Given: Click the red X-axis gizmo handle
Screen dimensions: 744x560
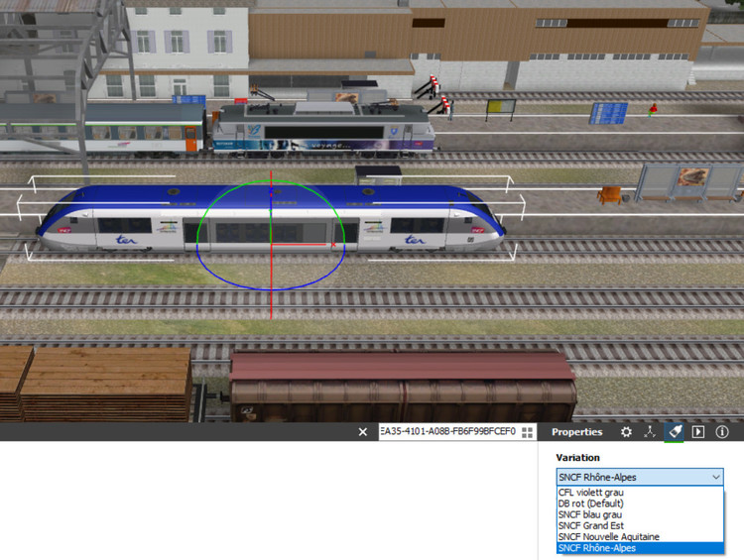Looking at the screenshot, I should pyautogui.click(x=333, y=245).
